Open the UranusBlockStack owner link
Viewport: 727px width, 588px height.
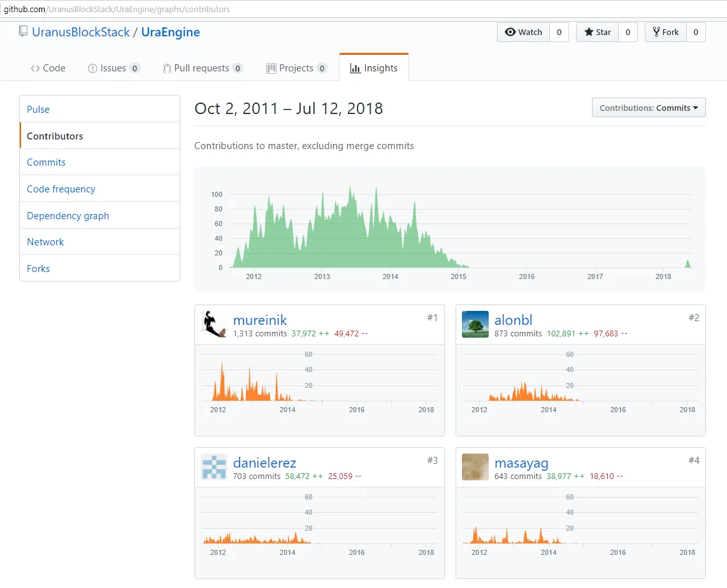81,32
